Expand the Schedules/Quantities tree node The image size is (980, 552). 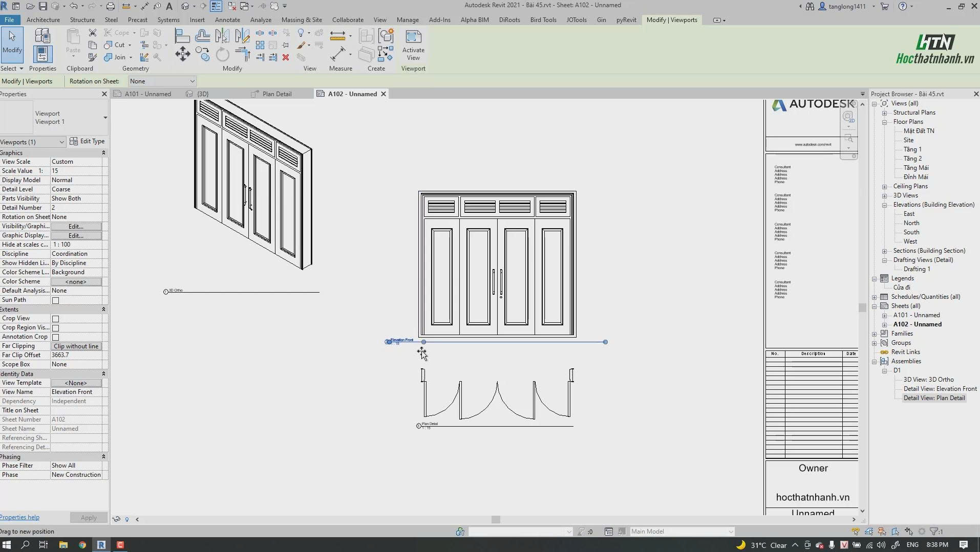click(x=875, y=297)
